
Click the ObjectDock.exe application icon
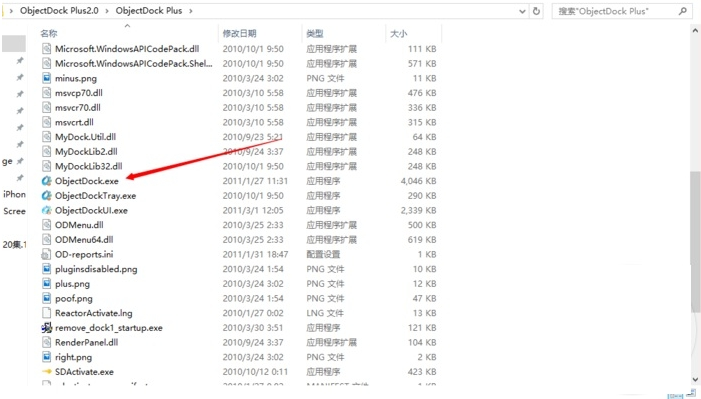click(x=46, y=181)
